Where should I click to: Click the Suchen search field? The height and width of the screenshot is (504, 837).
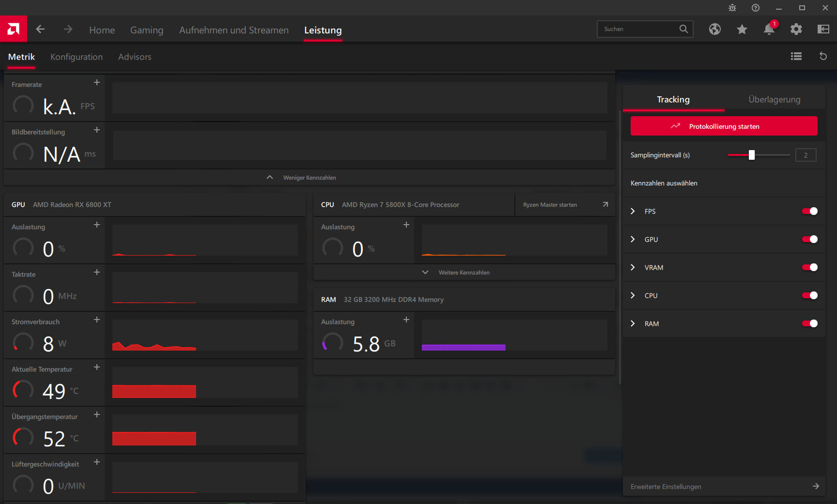645,29
